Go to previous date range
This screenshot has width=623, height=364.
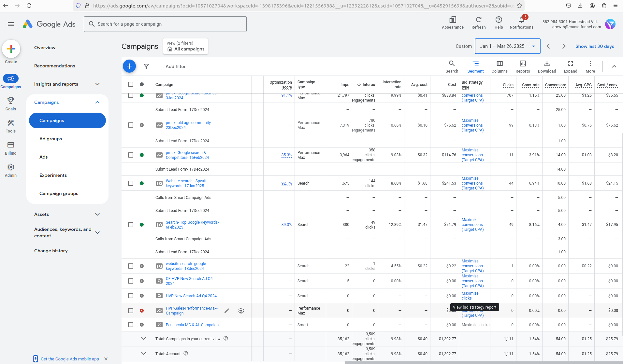click(x=548, y=46)
